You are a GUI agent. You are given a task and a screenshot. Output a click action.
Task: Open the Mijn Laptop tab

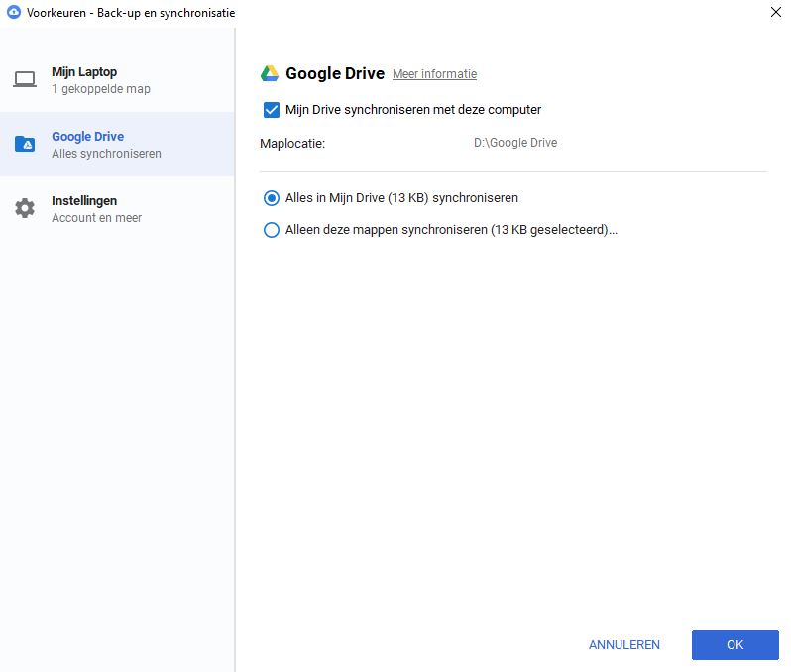[84, 72]
